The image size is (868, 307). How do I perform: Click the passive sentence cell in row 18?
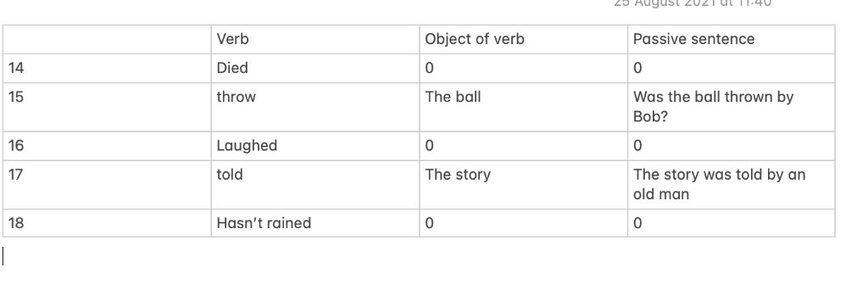(732, 223)
